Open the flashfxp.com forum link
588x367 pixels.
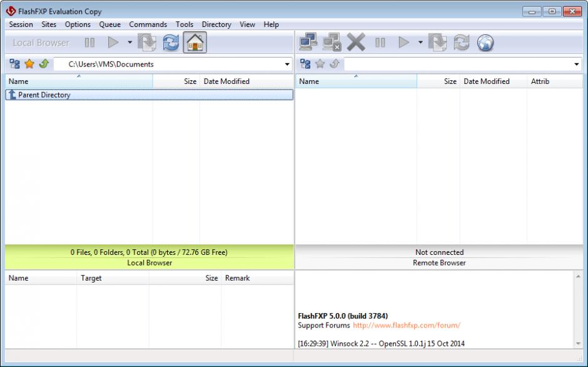[x=407, y=325]
